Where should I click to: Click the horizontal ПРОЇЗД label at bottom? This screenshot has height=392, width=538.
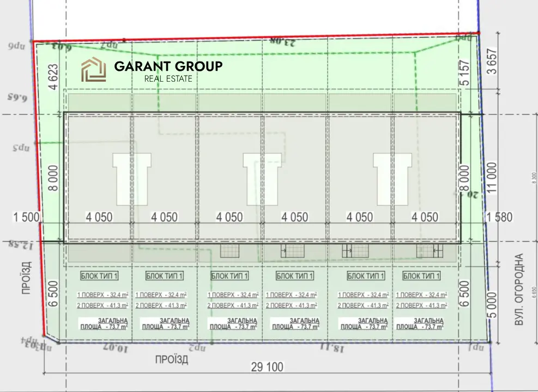[x=172, y=359]
